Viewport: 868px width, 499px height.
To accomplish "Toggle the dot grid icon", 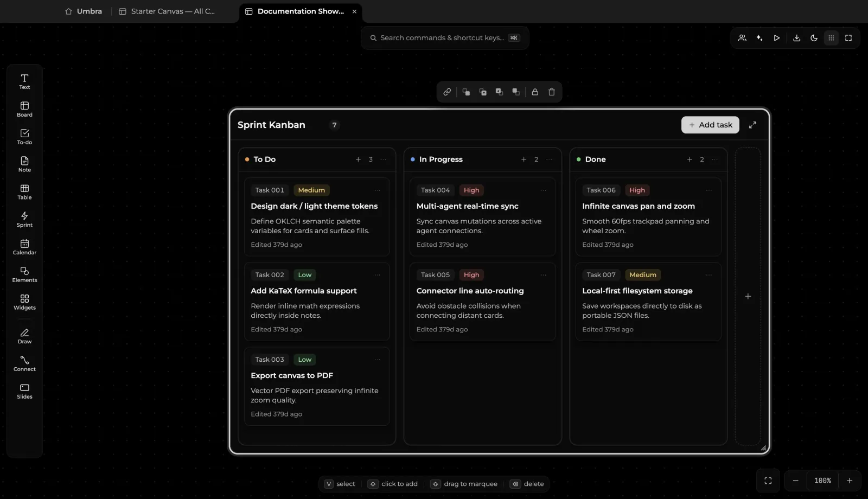I will (x=831, y=38).
